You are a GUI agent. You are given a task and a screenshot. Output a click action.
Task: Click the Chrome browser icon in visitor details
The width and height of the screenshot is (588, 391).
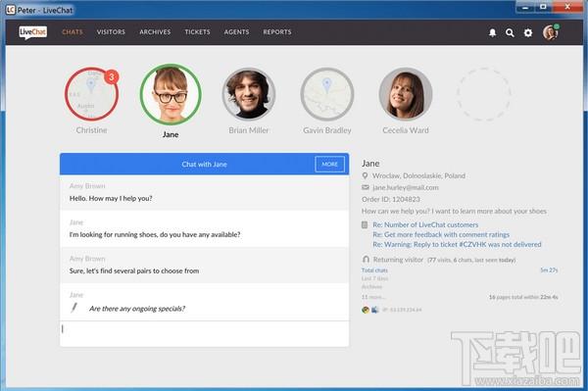366,310
